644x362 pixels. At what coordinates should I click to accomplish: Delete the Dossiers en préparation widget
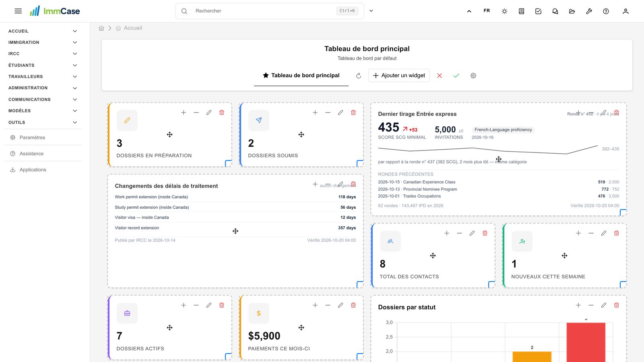pos(221,113)
